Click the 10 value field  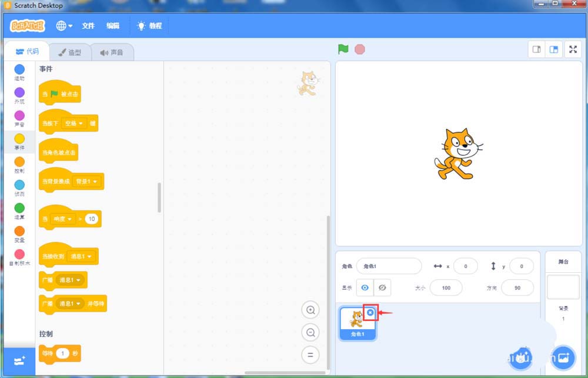pyautogui.click(x=92, y=219)
